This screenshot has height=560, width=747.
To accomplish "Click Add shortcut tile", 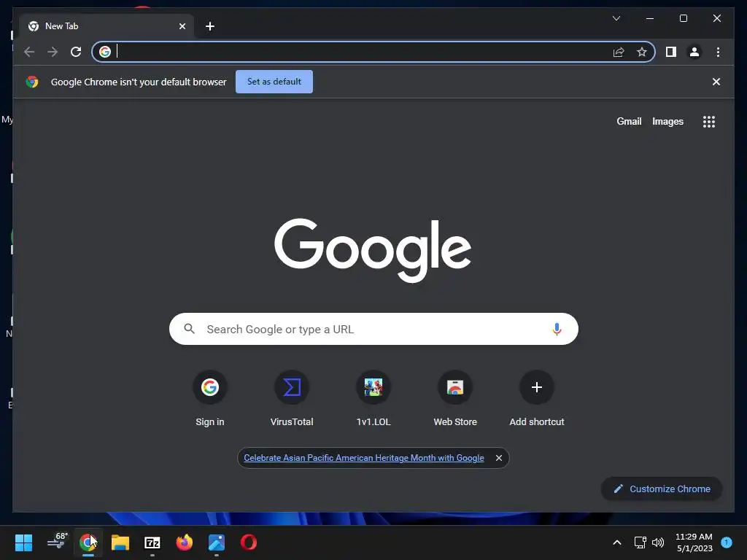I will pos(537,399).
